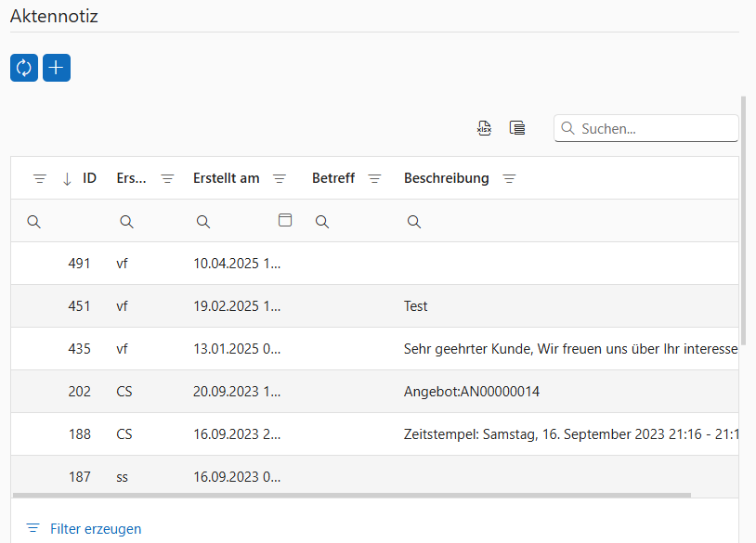Screen dimensions: 756x543
Task: Open the column chooser icon
Action: pos(517,128)
